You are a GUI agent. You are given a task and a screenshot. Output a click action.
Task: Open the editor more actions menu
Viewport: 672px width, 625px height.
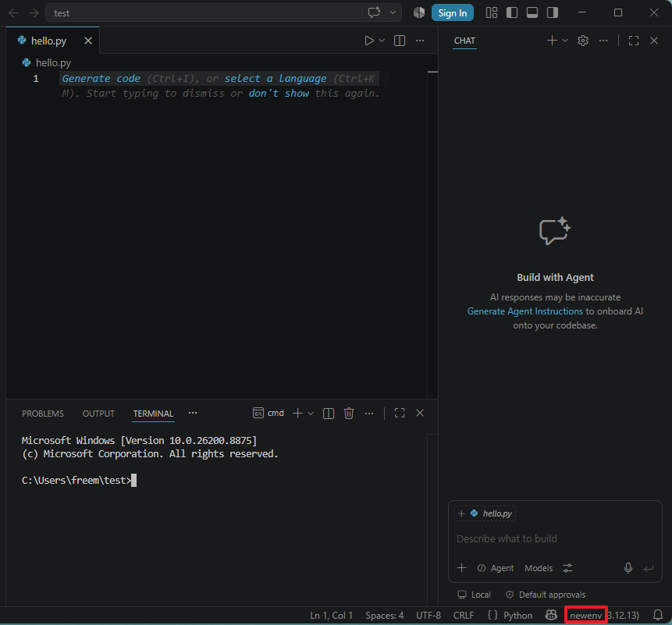pos(420,41)
